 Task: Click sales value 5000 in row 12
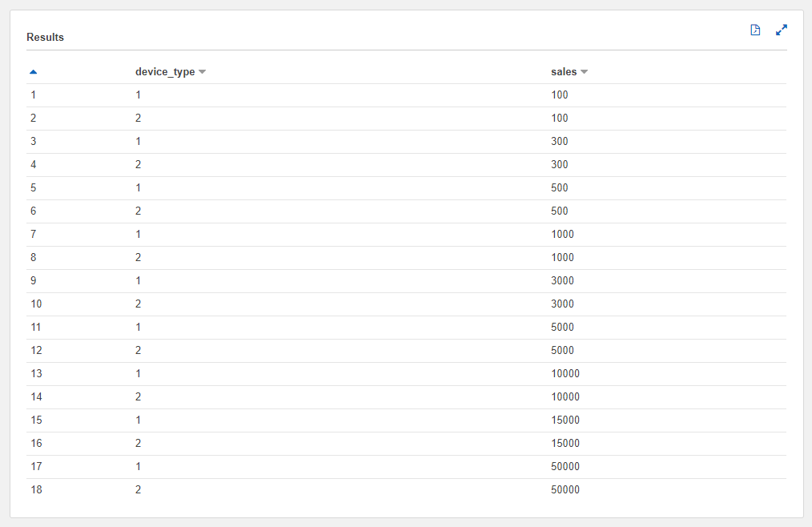(x=562, y=350)
